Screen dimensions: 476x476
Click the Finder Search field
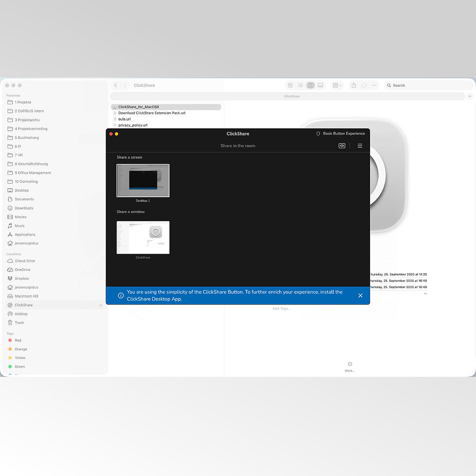tap(428, 85)
